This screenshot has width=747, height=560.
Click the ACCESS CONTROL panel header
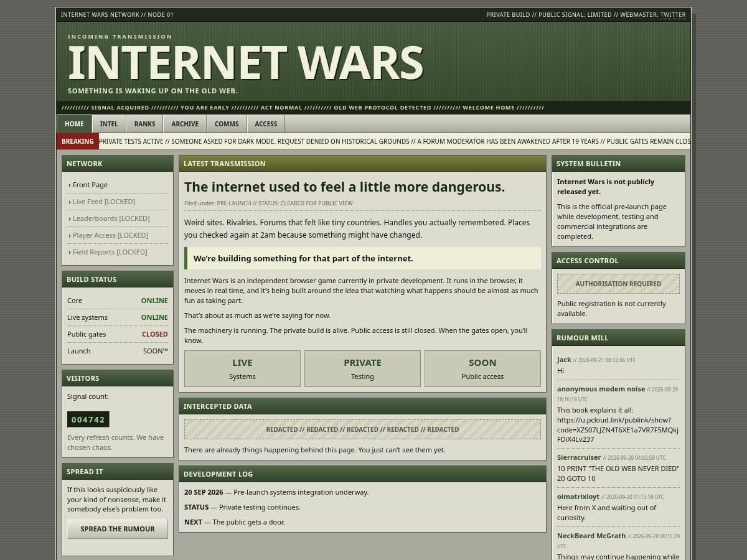point(618,261)
